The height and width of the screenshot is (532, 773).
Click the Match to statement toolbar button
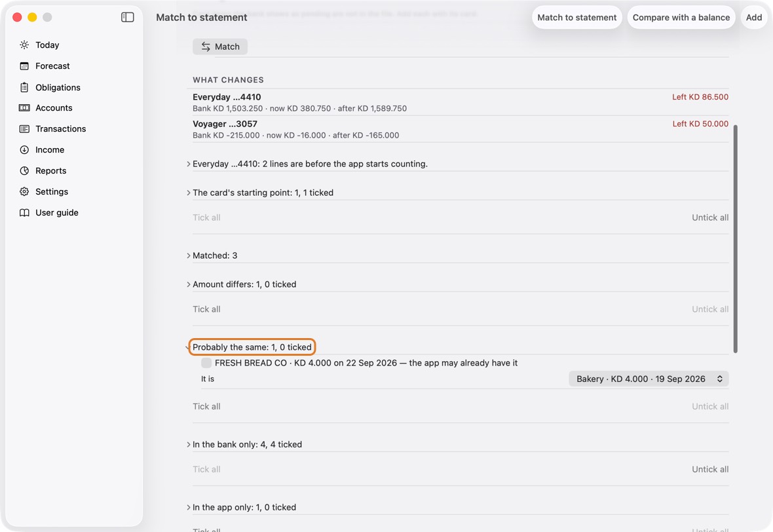[576, 17]
